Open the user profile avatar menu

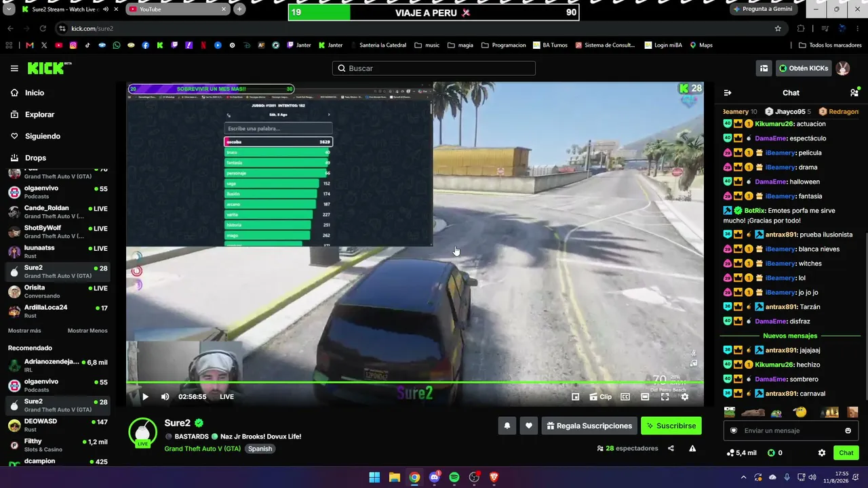[843, 68]
